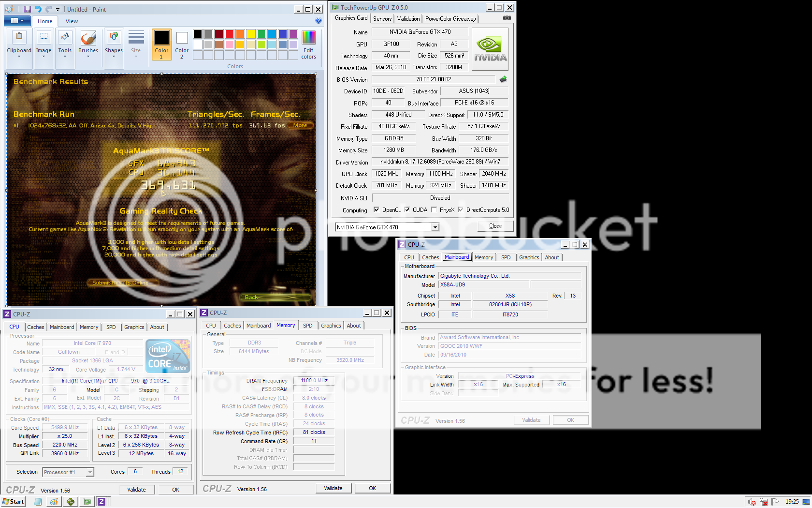
Task: Click the Intel Core i7 logo in CPU-Z
Action: click(168, 356)
